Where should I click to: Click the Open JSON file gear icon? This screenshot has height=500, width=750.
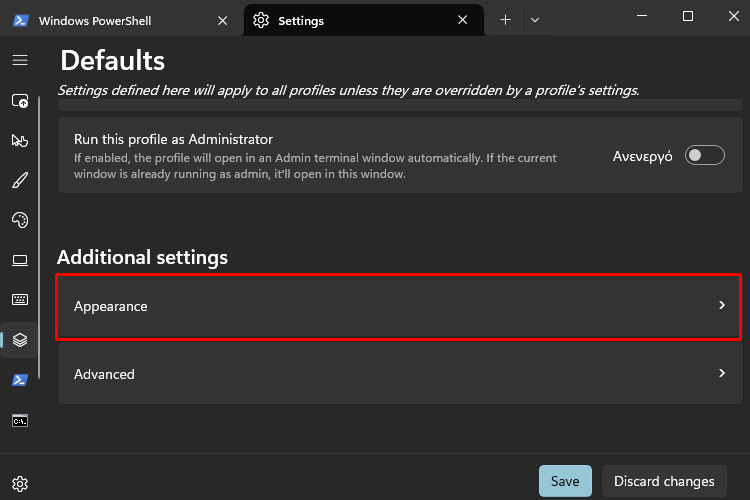[x=20, y=484]
